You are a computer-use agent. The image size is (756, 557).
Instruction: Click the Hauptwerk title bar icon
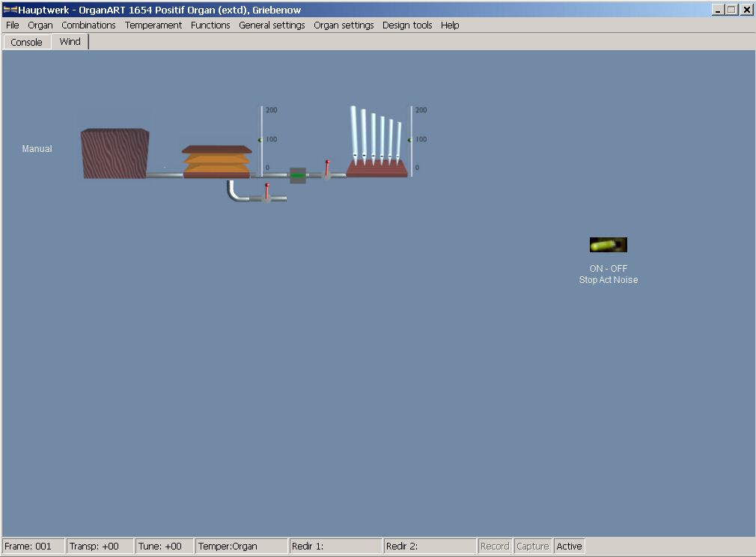(10, 10)
